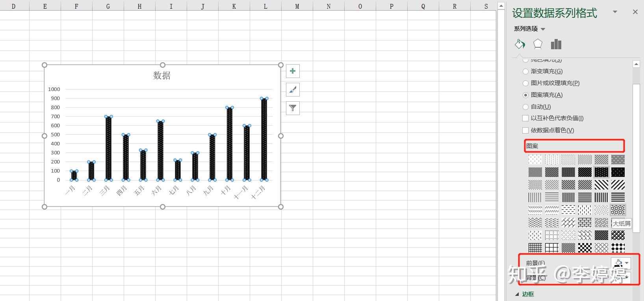The image size is (644, 301).
Task: Choose the dark vertical stripes pattern
Action: pos(601,197)
